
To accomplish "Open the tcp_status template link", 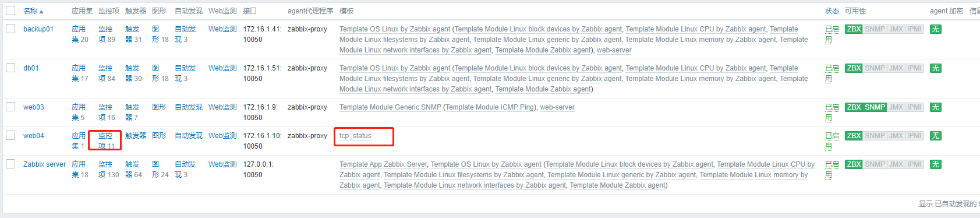I will point(355,136).
